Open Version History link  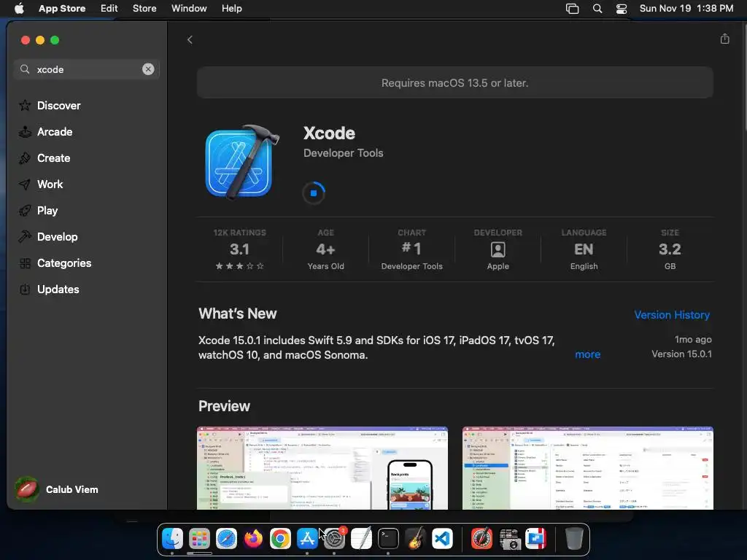pyautogui.click(x=672, y=315)
